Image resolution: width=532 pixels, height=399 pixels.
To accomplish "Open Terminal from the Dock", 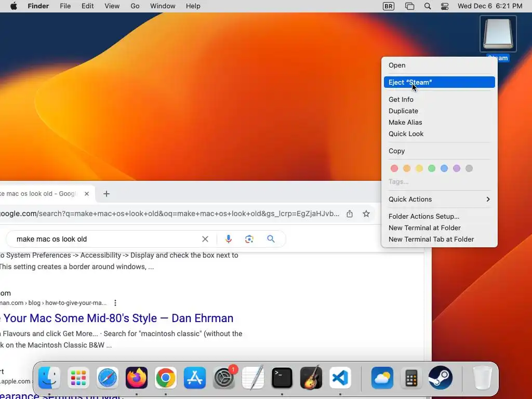I will 282,378.
